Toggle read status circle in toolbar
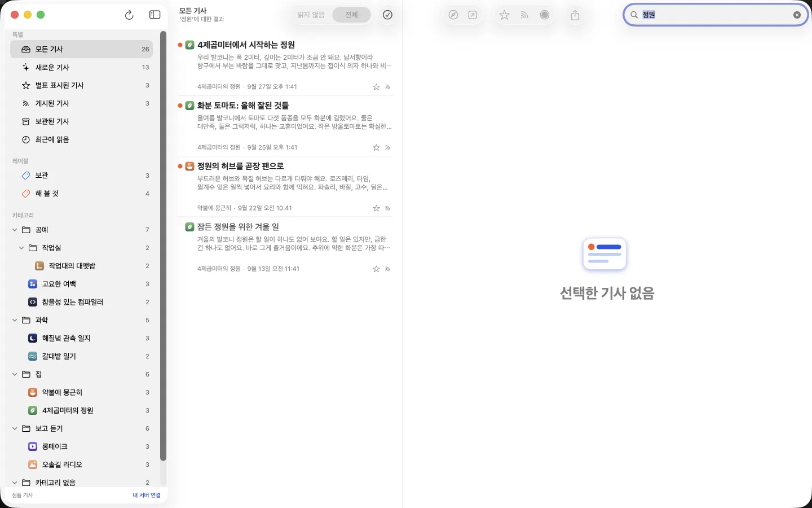The image size is (812, 508). tap(545, 15)
